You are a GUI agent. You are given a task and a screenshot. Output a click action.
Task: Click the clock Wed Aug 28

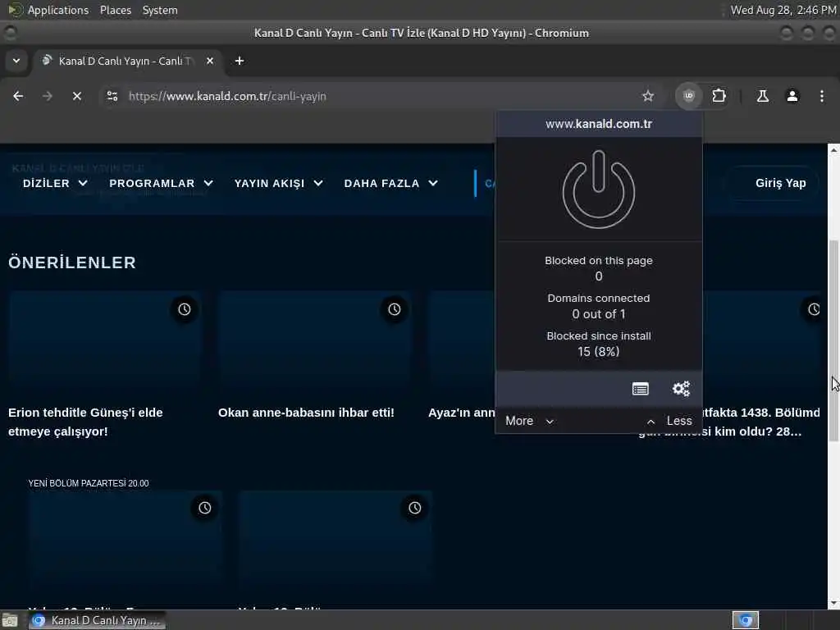pos(783,10)
